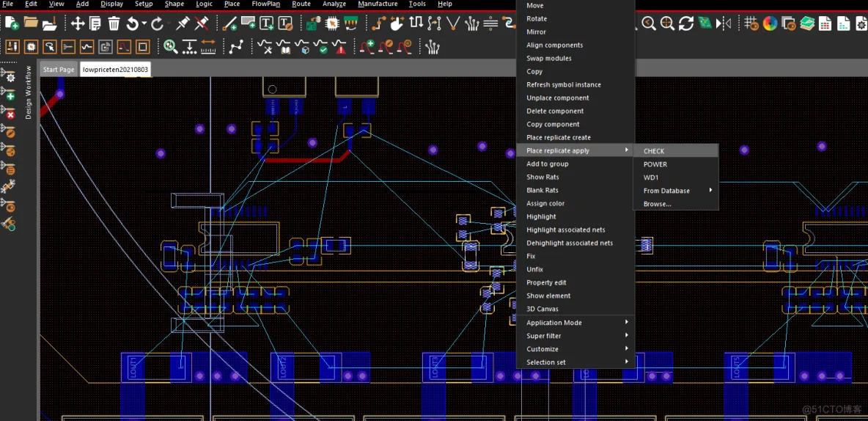Open the Route menu
Screen dimensions: 868x421
[x=301, y=4]
